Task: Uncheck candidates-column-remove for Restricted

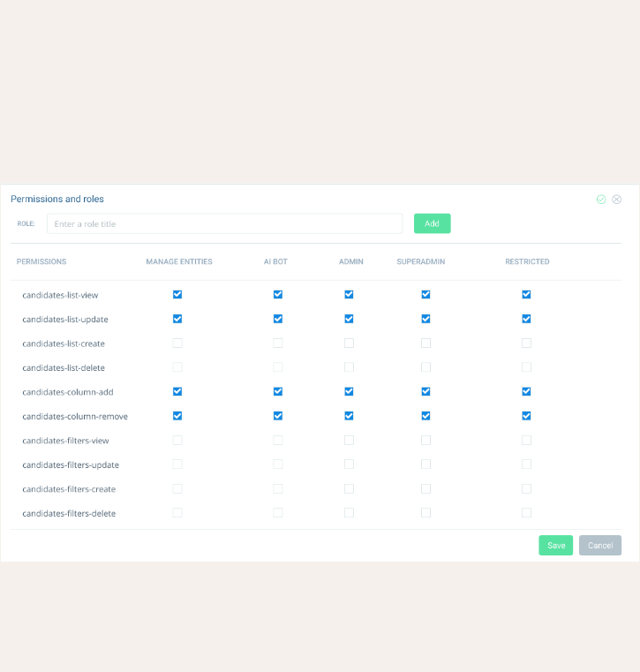Action: (x=526, y=416)
